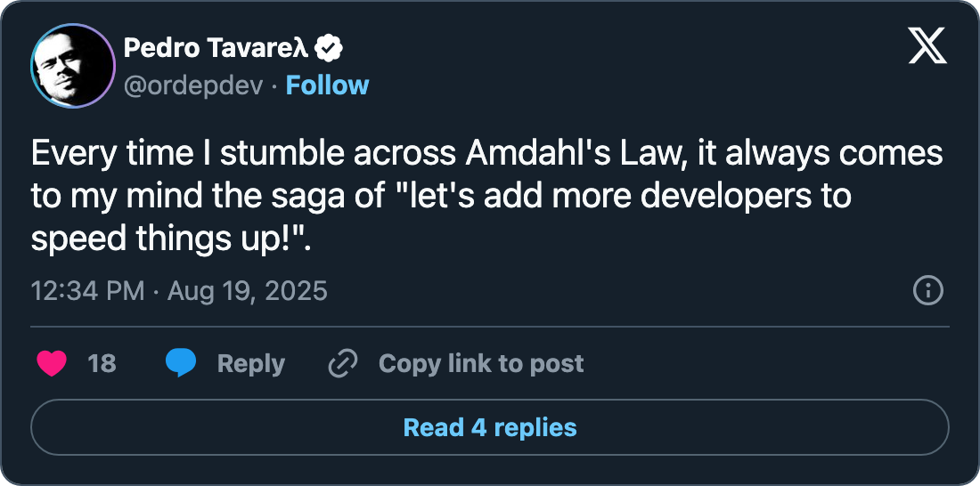Select Copy link to post text
This screenshot has width=980, height=486.
481,363
